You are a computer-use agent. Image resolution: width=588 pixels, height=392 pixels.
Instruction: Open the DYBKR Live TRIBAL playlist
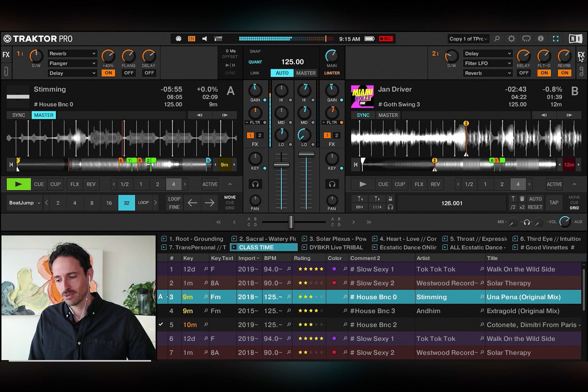(336, 247)
